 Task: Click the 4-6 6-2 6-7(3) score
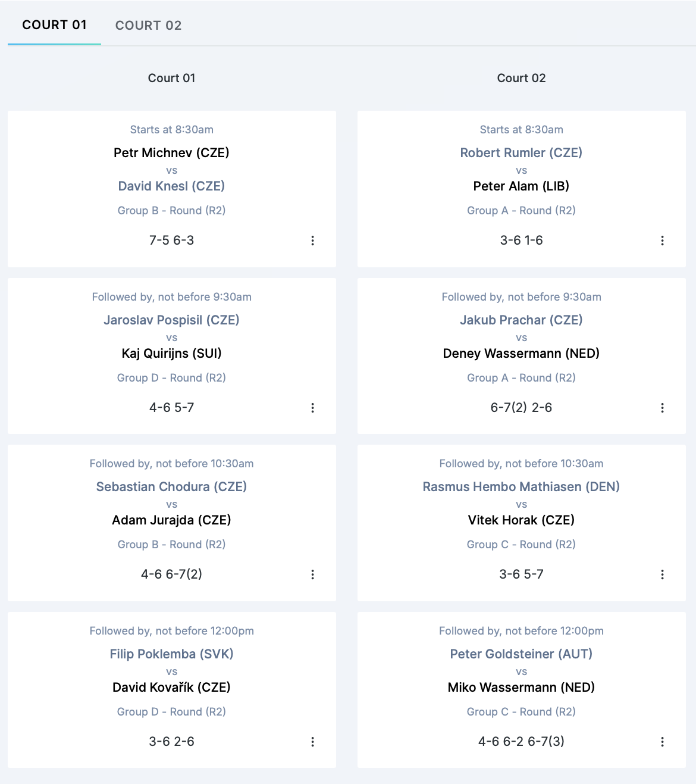(x=521, y=742)
